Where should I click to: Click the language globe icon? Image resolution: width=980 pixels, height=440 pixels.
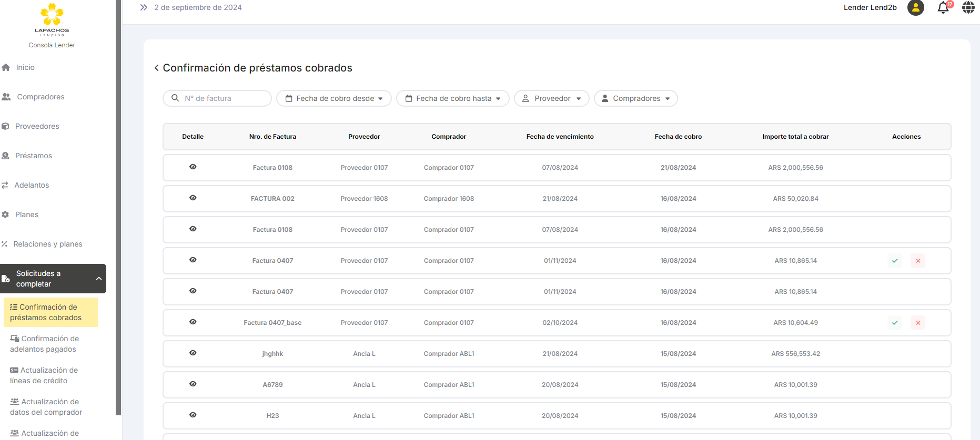968,8
